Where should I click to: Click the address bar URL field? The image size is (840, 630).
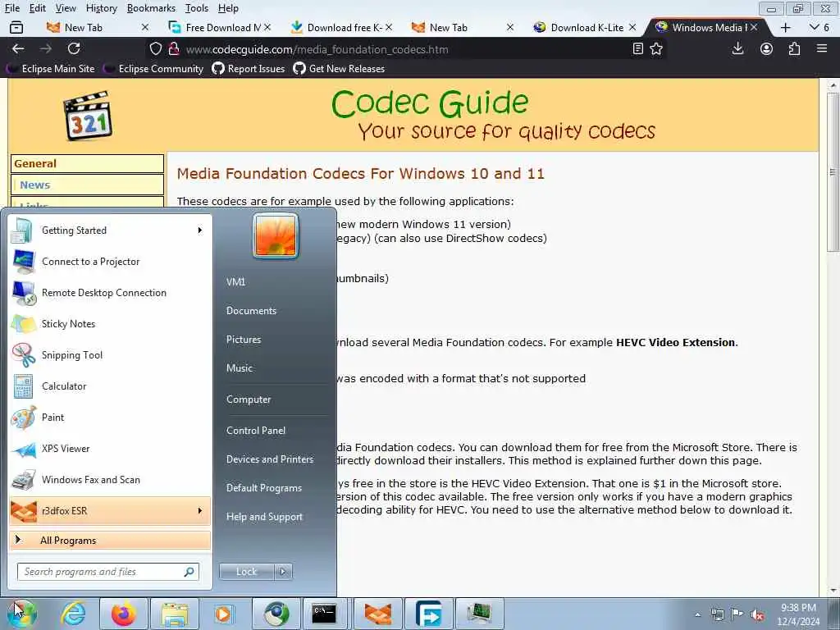coord(407,49)
